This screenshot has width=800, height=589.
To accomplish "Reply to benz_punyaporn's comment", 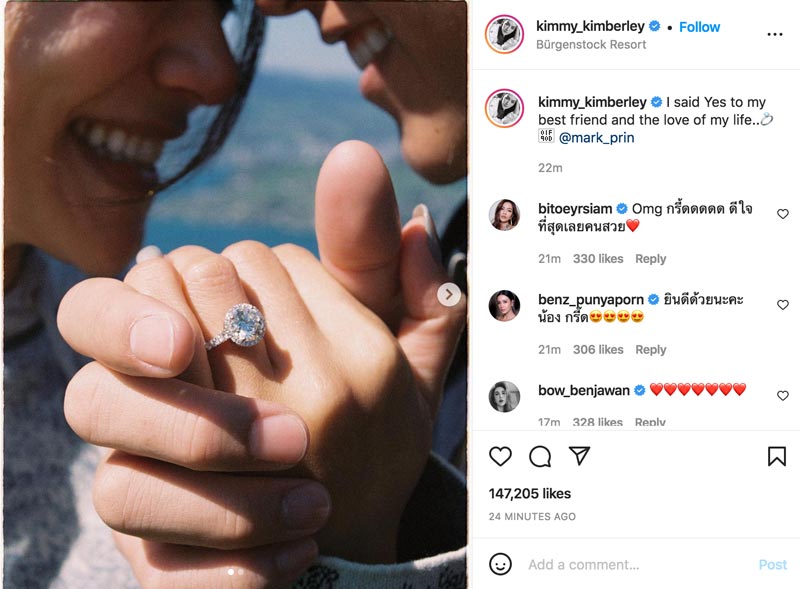I will (651, 350).
